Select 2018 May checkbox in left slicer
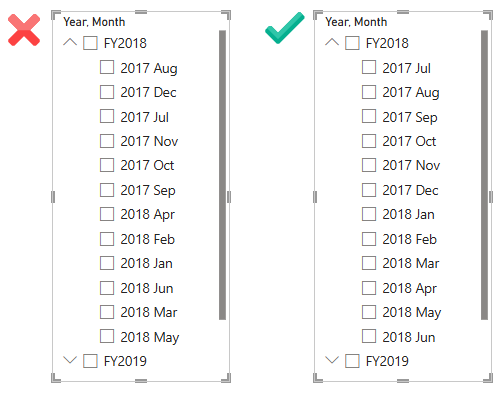Screen dimensions: 504x397 pyautogui.click(x=107, y=336)
